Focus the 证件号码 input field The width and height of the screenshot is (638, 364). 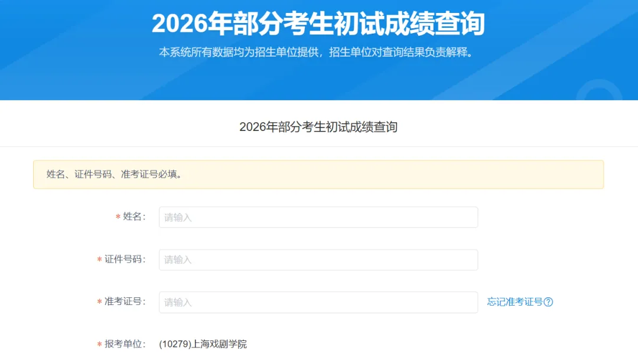point(318,260)
